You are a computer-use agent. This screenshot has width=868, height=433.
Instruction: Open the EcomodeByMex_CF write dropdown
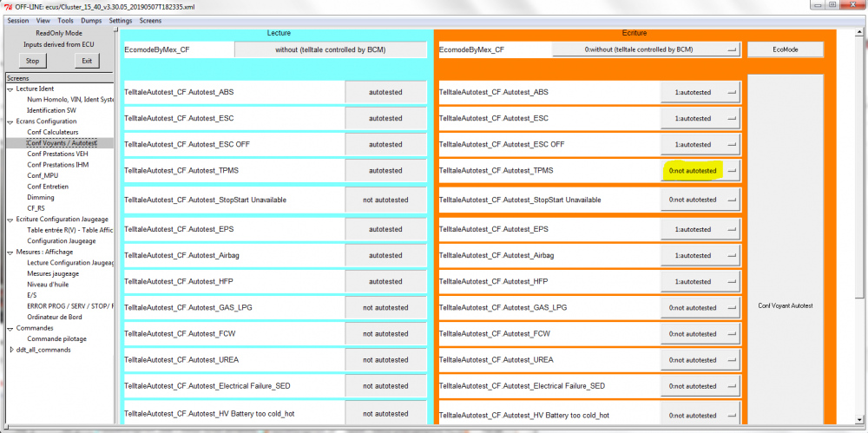point(647,49)
